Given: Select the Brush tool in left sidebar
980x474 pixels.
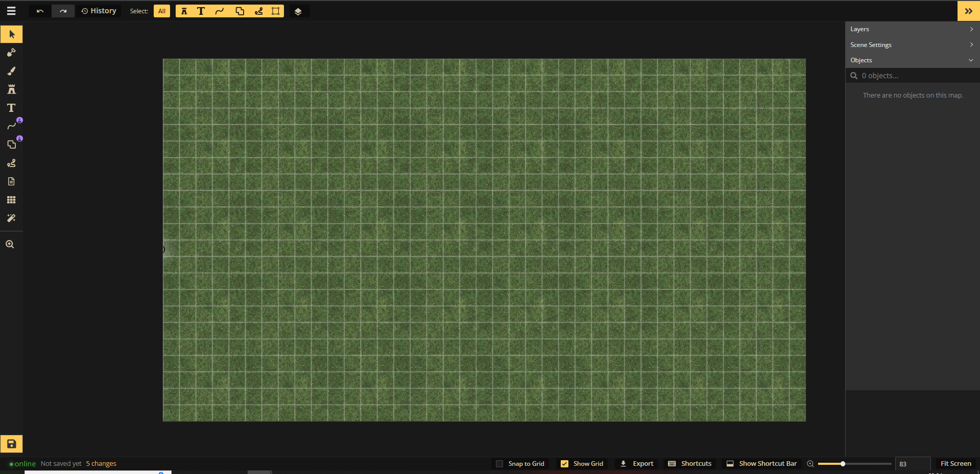Looking at the screenshot, I should point(11,71).
